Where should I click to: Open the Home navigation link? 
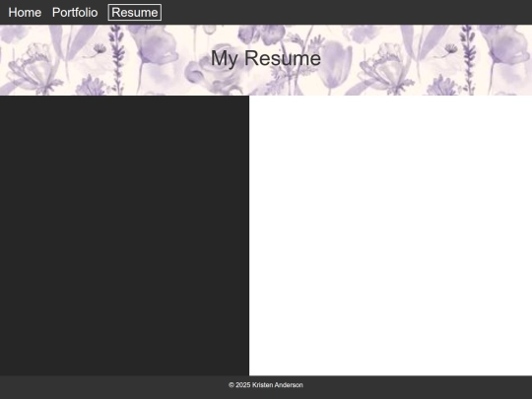click(x=25, y=13)
